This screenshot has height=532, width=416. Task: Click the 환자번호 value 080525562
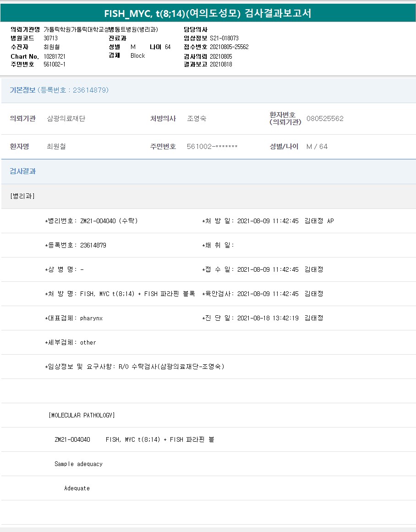coord(325,119)
